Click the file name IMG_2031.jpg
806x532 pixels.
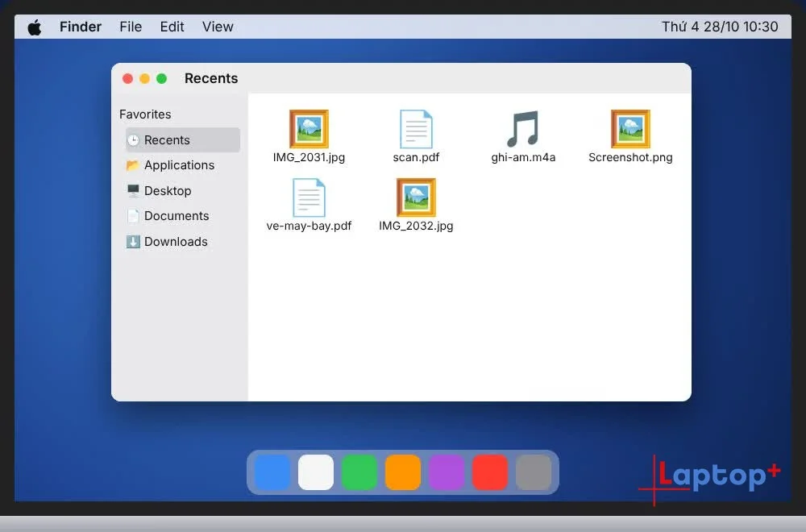(x=309, y=157)
